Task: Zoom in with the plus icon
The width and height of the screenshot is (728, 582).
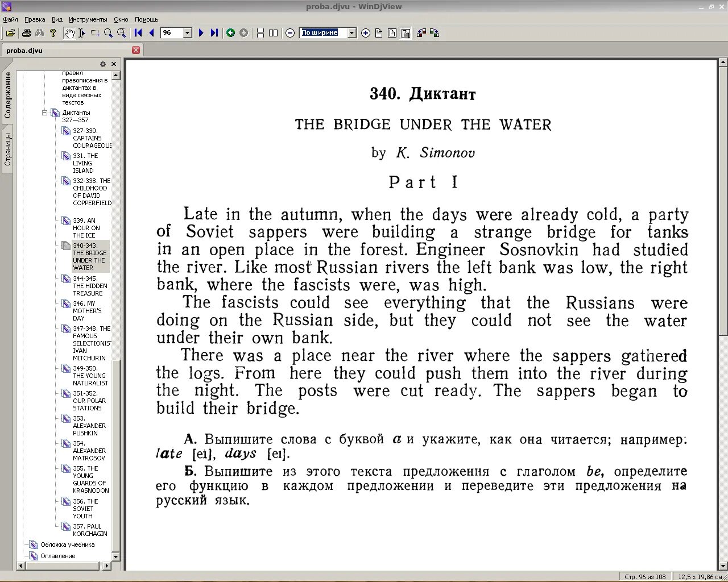Action: (366, 33)
